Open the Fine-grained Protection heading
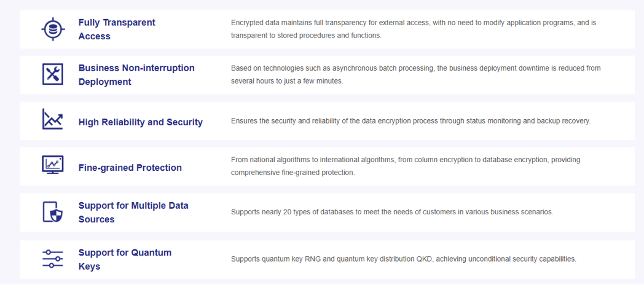 [x=130, y=168]
